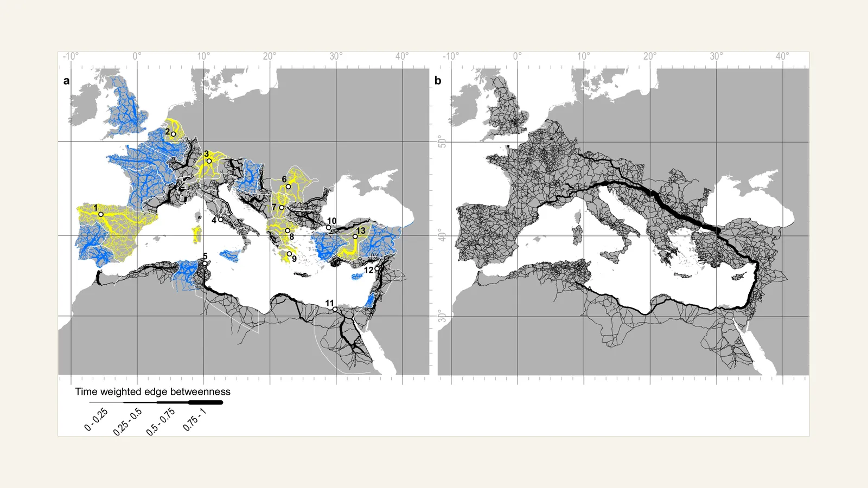
Task: Click the "30°" longitude label in panel b
Action: (716, 56)
